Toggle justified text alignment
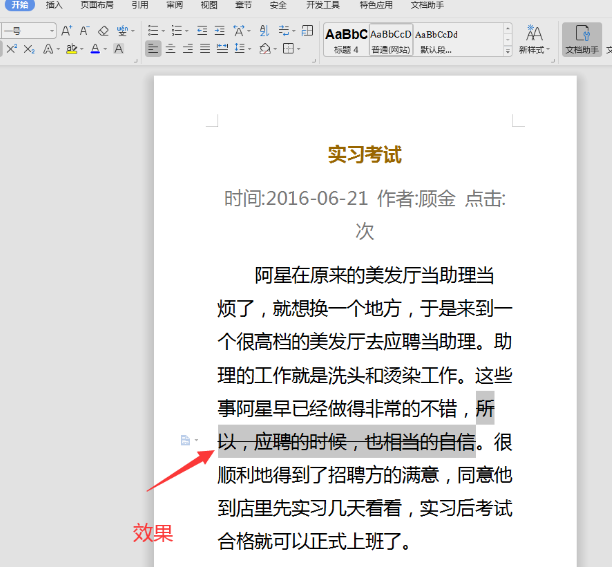 tap(205, 49)
